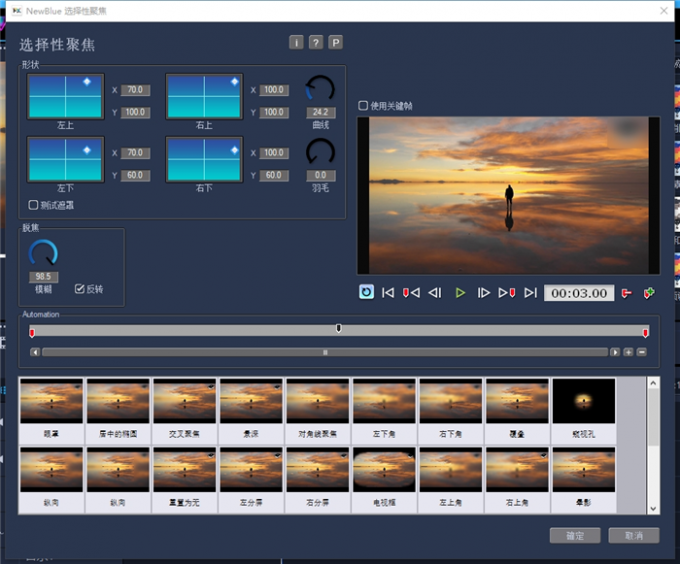Step forward one frame
Viewport: 680px width, 564px height.
[x=483, y=293]
